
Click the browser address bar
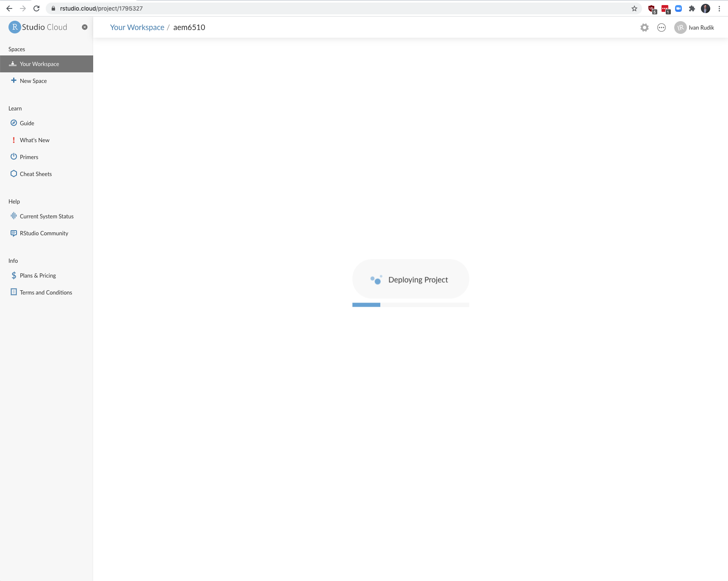[x=339, y=8]
